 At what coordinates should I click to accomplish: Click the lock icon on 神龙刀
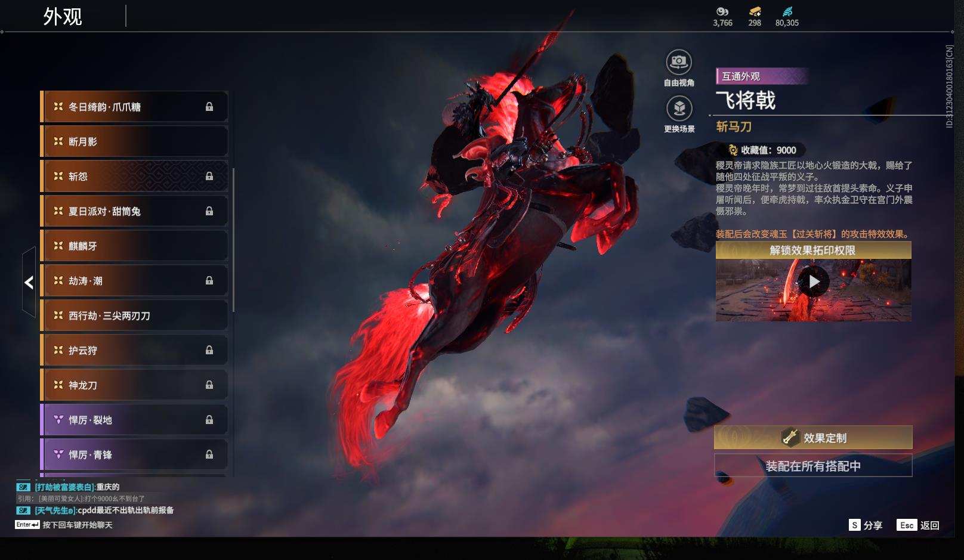[x=209, y=385]
